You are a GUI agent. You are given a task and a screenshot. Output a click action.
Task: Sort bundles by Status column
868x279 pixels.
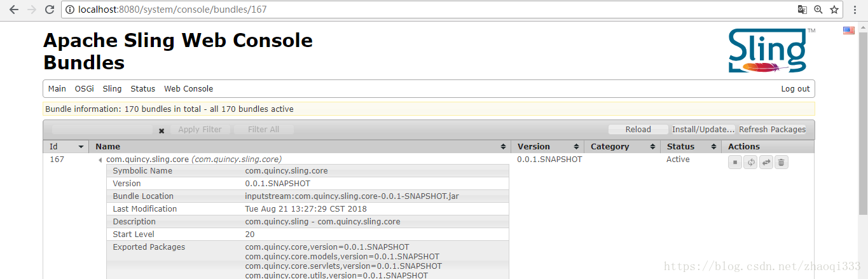click(690, 146)
